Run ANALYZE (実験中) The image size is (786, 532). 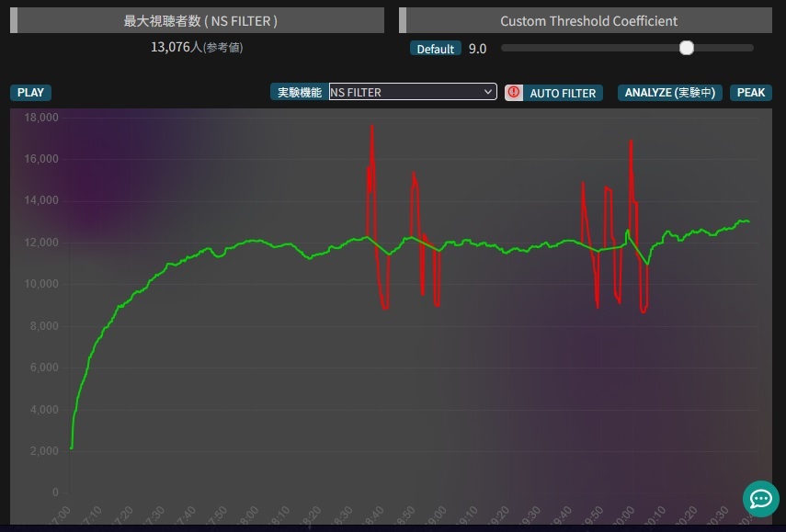coord(669,93)
